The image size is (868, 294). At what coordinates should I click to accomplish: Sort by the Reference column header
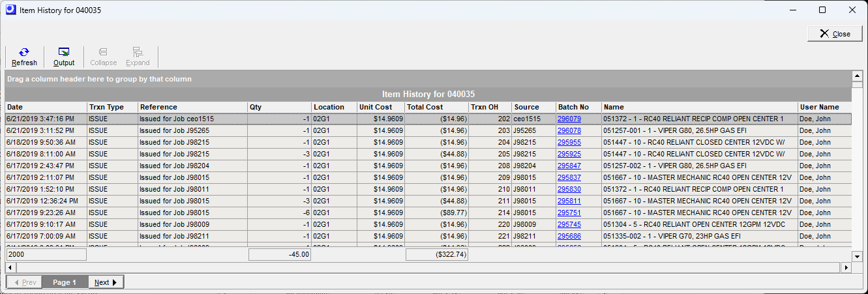(192, 107)
